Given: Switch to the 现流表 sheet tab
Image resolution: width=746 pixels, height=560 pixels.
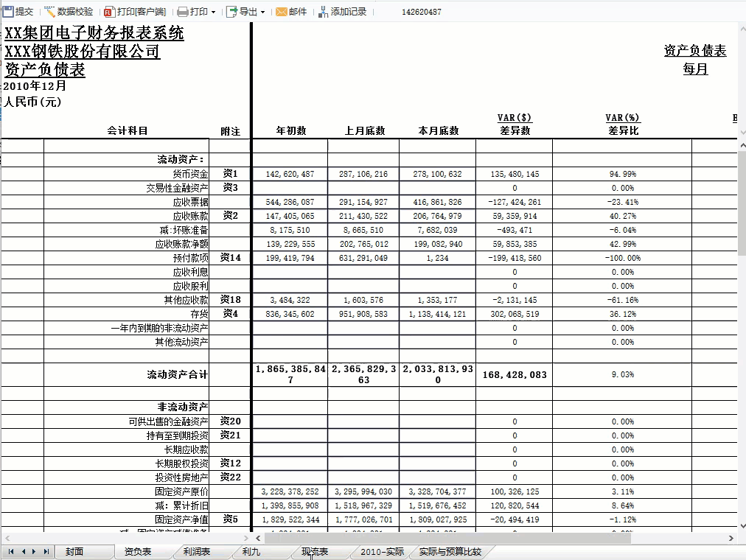Looking at the screenshot, I should coord(315,551).
